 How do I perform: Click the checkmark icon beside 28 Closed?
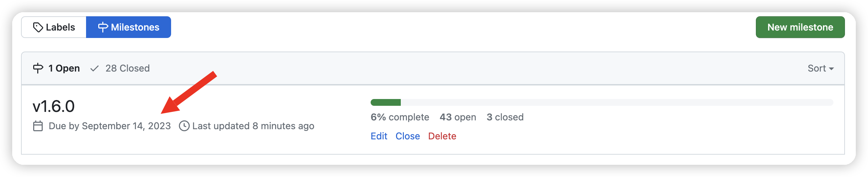(95, 68)
